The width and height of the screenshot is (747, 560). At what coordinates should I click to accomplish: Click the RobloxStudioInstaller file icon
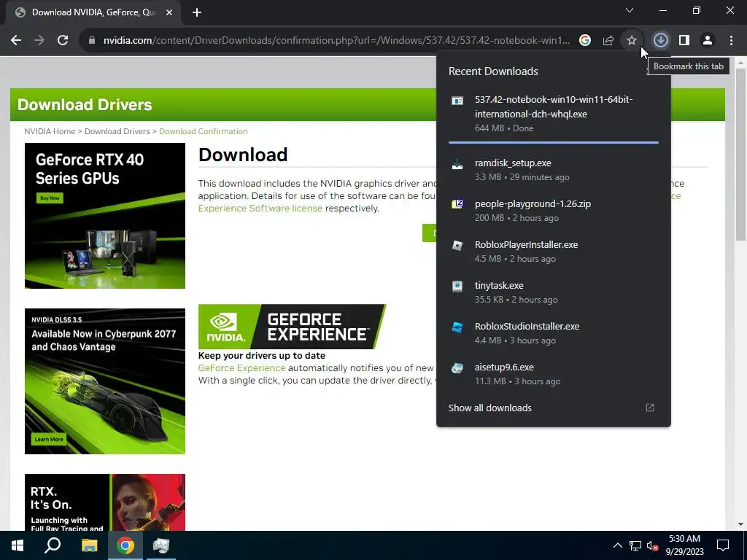tap(457, 327)
